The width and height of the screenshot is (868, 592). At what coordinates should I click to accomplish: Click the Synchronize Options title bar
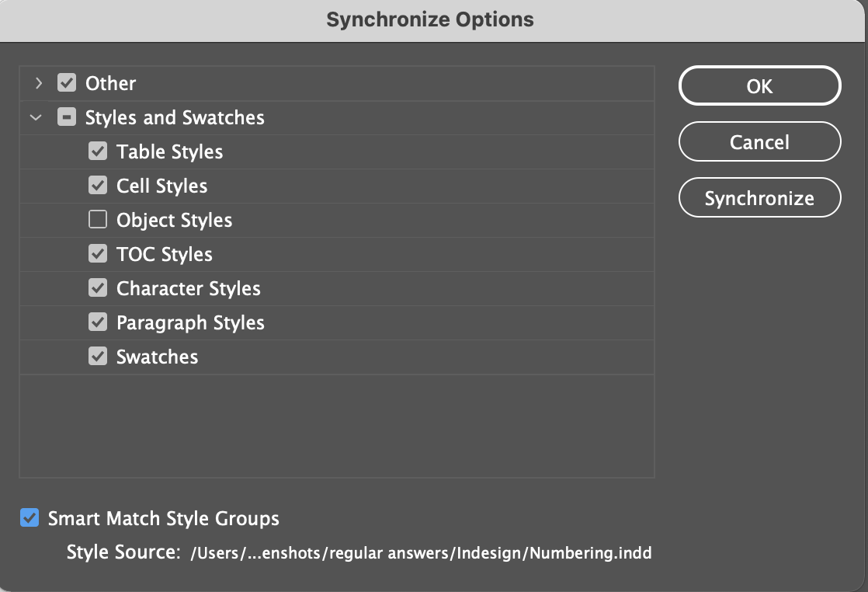(429, 19)
